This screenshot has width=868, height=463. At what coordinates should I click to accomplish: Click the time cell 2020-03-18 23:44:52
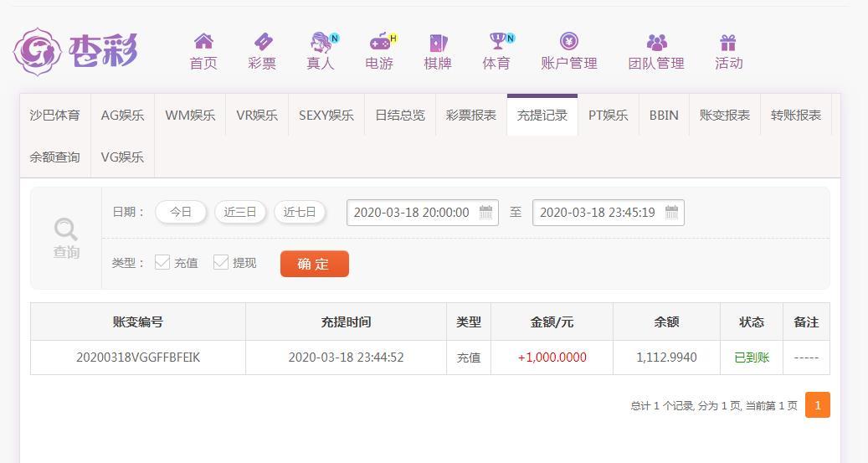[346, 358]
